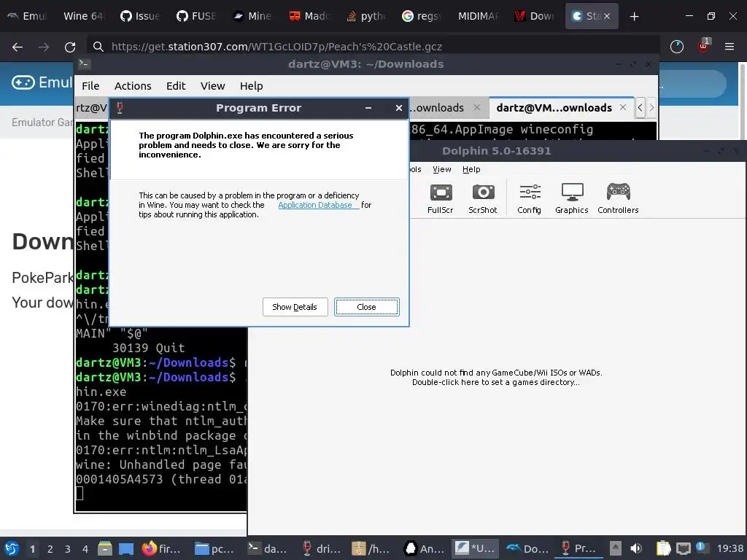
Task: Take a screenshot with Dolphin's ScrShot button
Action: (x=483, y=198)
